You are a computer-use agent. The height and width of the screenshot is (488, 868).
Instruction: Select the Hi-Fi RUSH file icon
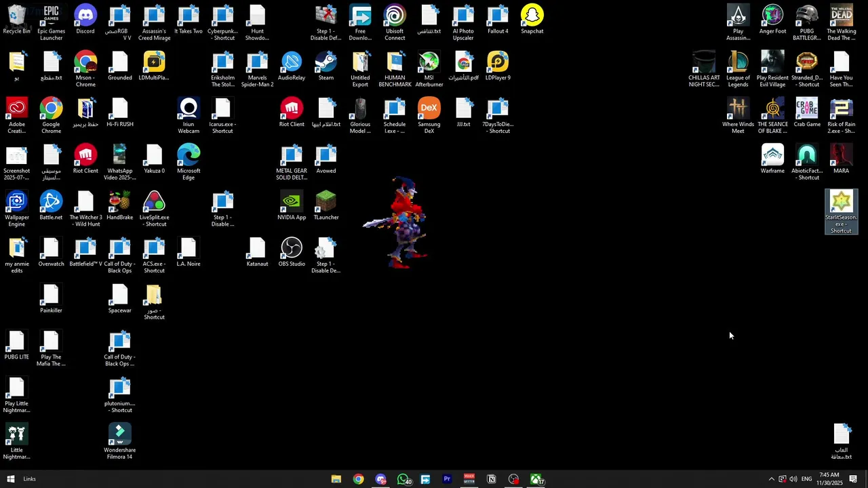(120, 113)
